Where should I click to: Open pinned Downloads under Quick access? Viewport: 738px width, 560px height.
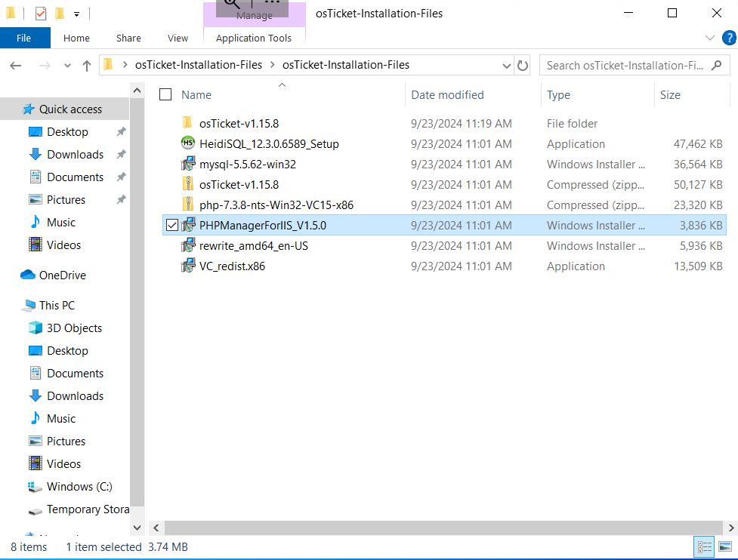point(75,154)
